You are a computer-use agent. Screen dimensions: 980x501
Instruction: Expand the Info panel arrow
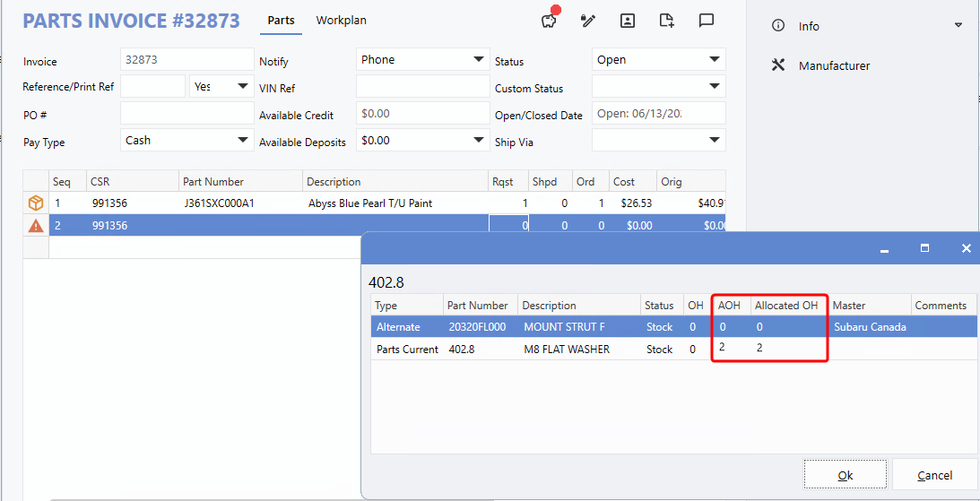958,26
